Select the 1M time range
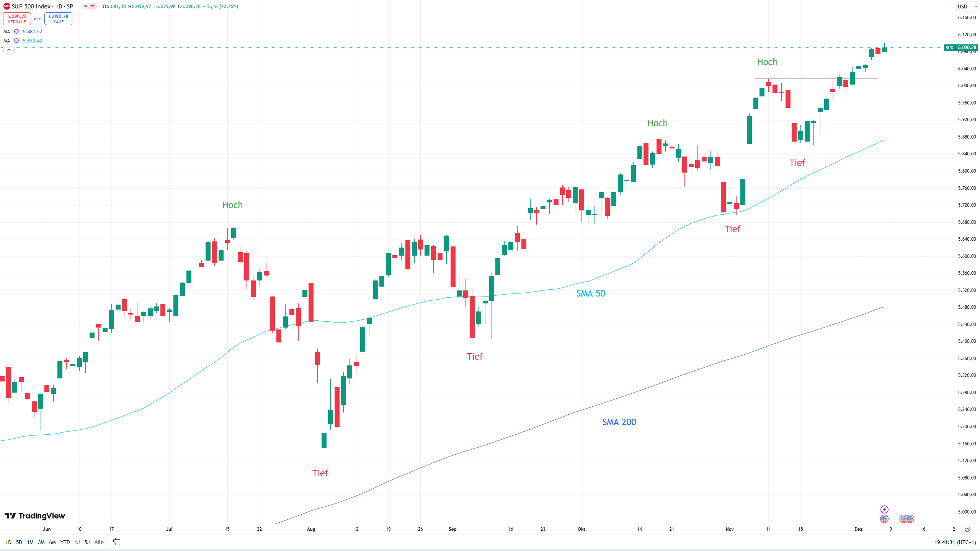This screenshot has height=551, width=980. 30,542
